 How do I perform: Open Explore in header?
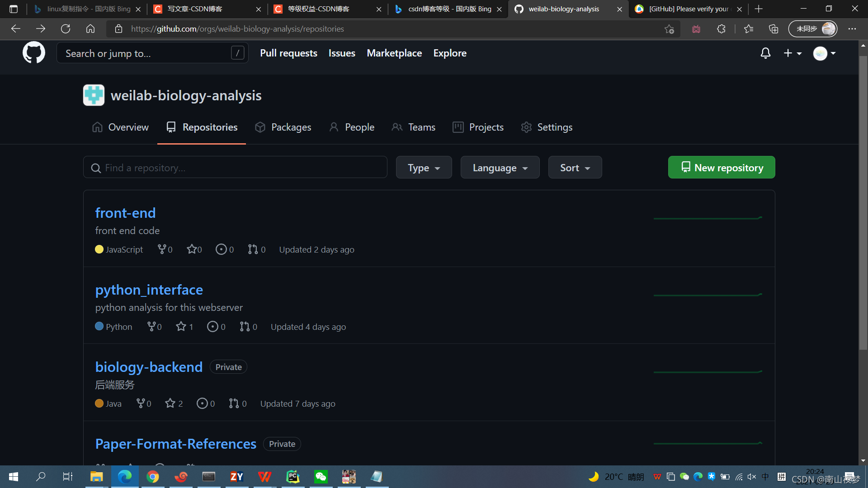point(450,53)
